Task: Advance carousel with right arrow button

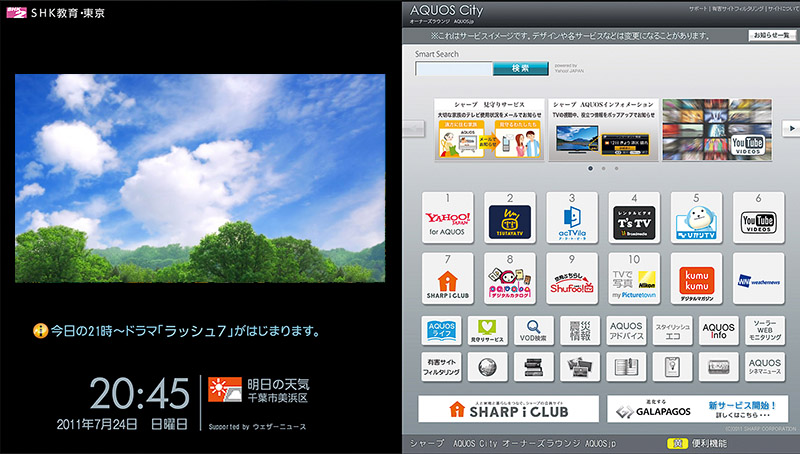Action: [x=790, y=129]
